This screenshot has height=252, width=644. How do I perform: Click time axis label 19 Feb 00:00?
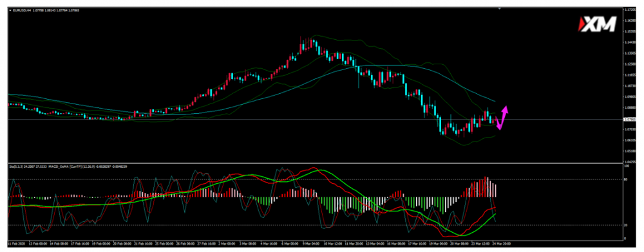pyautogui.click(x=102, y=244)
